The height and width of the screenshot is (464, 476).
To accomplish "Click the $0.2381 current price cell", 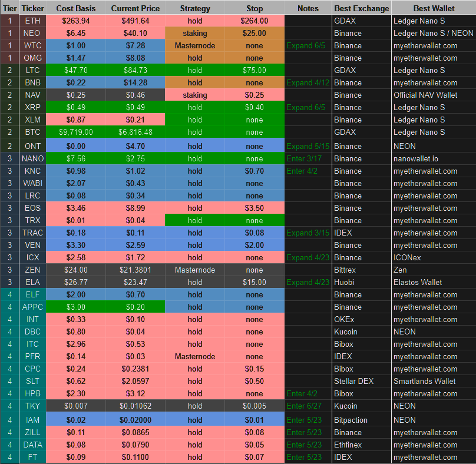I will point(135,369).
